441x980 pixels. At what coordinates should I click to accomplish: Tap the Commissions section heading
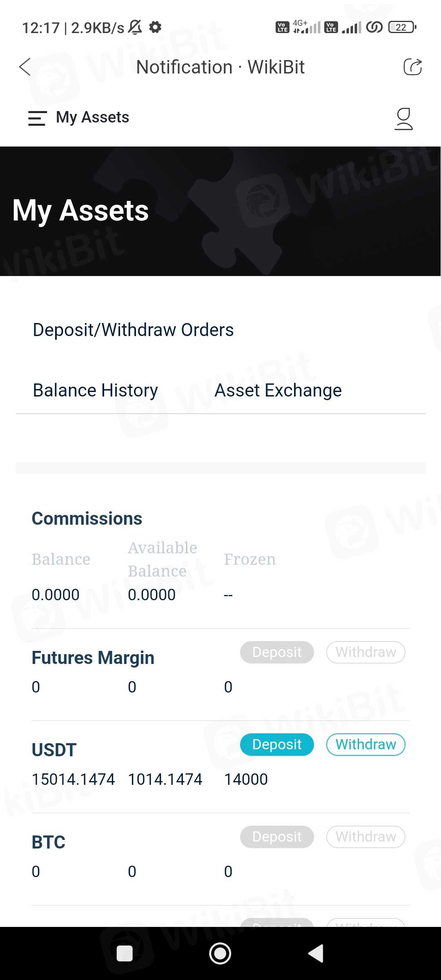click(87, 519)
